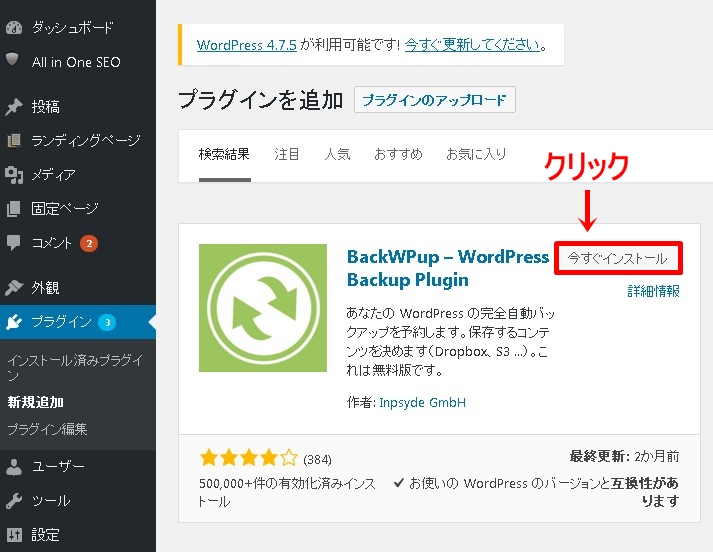The width and height of the screenshot is (713, 552).
Task: Click the 設定 sliders icon
Action: coord(14,535)
